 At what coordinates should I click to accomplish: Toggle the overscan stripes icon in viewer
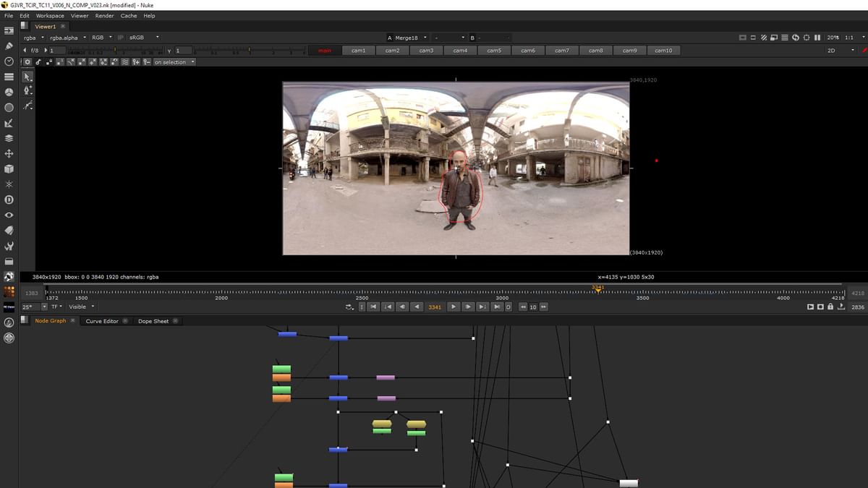tap(764, 38)
